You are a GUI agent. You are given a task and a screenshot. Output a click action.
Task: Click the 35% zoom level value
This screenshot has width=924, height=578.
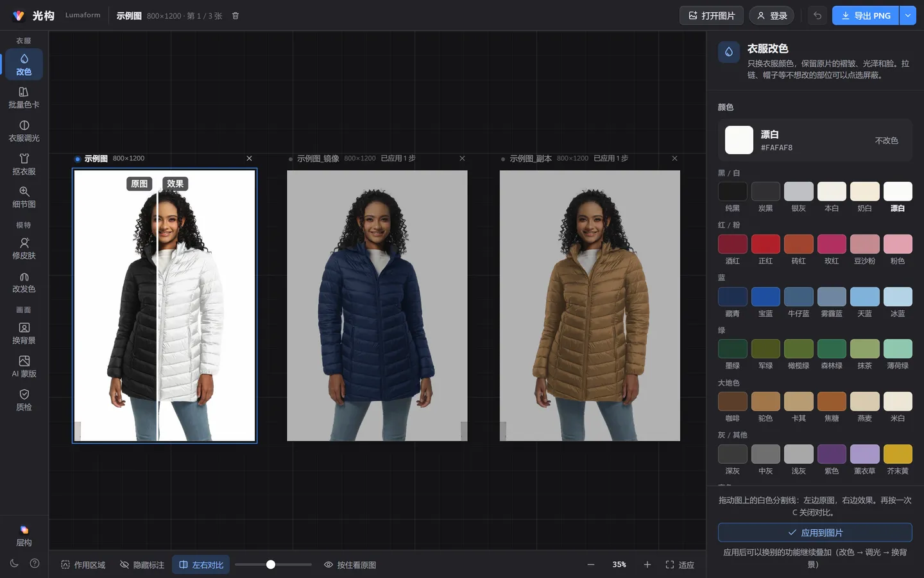619,565
